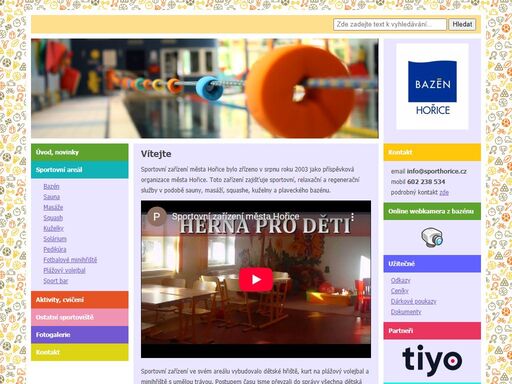The height and width of the screenshot is (384, 512).
Task: Click the Bazén Hořice logo
Action: click(432, 87)
